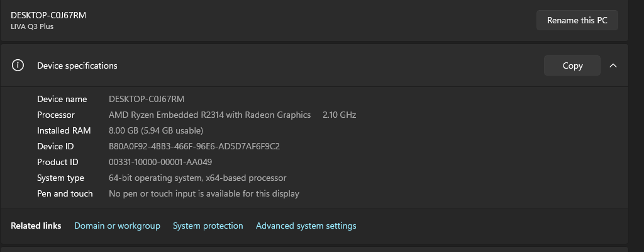Screen dimensions: 644x252
Task: Click the Related links label
Action: (x=36, y=226)
